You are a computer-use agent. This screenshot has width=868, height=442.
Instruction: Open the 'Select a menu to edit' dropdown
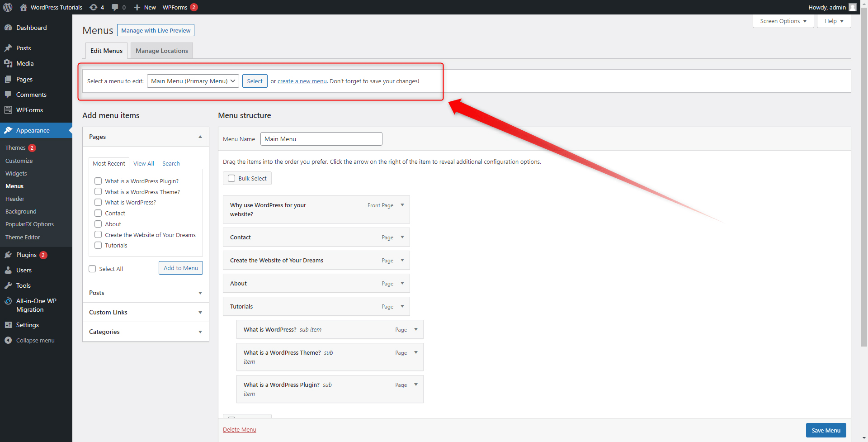click(193, 81)
